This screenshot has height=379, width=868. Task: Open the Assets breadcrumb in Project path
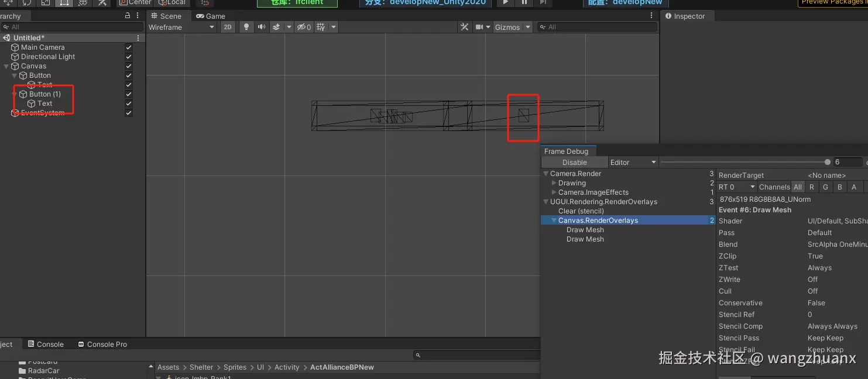pyautogui.click(x=168, y=367)
